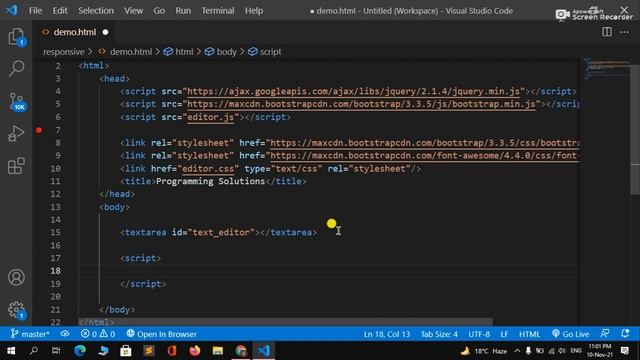
Task: Open the Selection menu
Action: [96, 11]
